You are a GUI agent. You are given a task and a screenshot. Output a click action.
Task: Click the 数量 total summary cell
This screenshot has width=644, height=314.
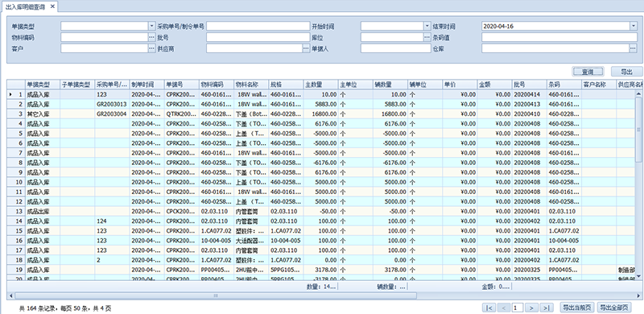pyautogui.click(x=320, y=287)
